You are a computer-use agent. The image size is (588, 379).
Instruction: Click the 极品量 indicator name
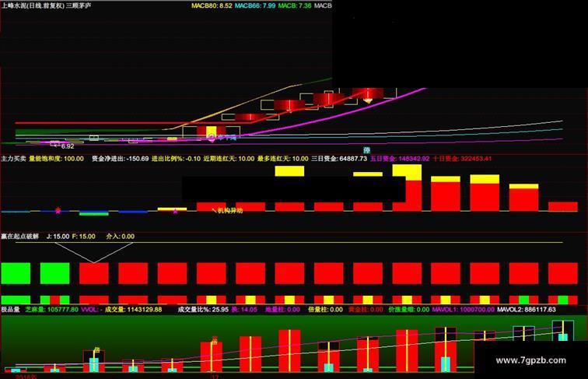point(11,310)
